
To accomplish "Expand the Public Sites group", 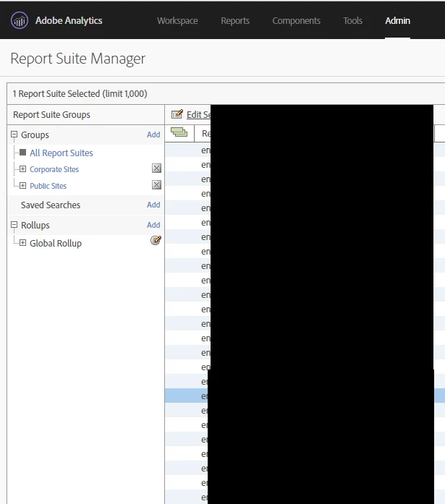I will click(x=23, y=185).
